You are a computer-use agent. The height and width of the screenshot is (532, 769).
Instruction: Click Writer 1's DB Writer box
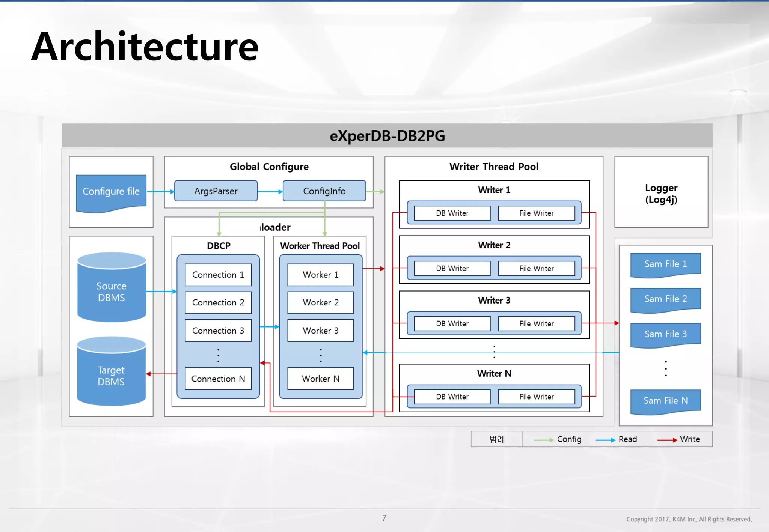pyautogui.click(x=452, y=213)
